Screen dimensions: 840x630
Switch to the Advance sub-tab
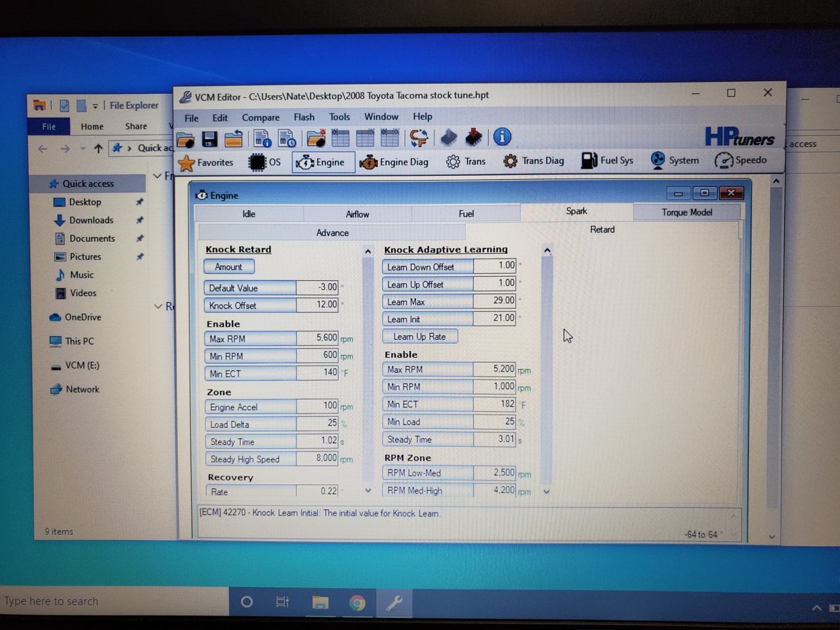332,232
